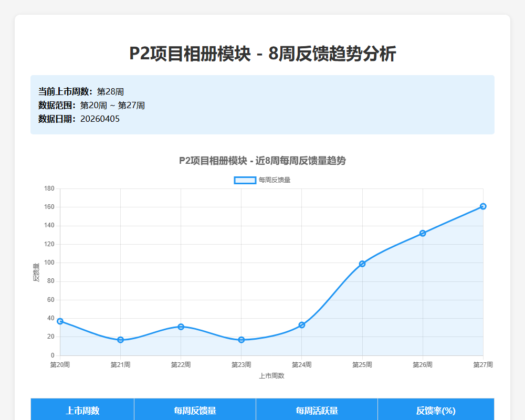Click the 60 y-axis tick label
Screen dimensions: 525x420
pyautogui.click(x=51, y=300)
